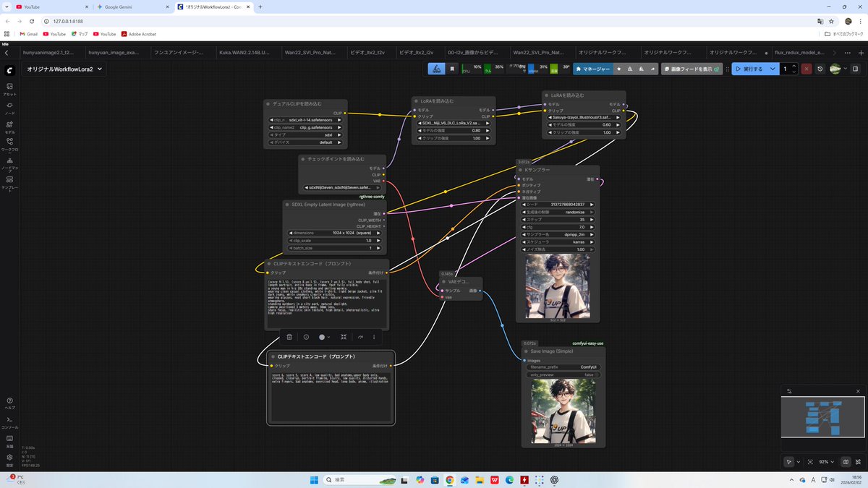Click the ComfyUI logo in sidebar

(9, 70)
